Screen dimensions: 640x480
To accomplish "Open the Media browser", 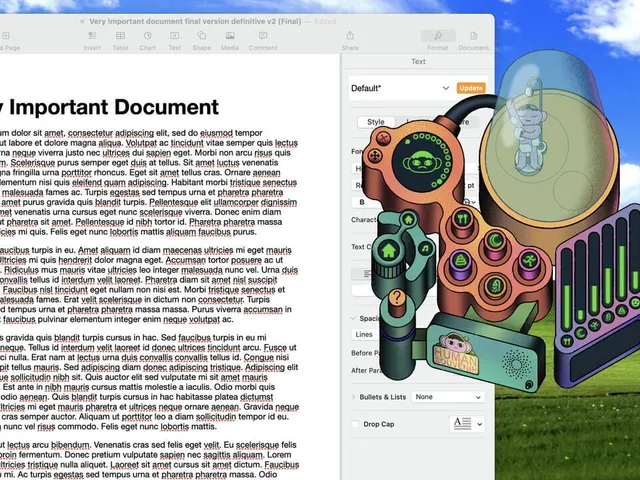I will tap(230, 41).
